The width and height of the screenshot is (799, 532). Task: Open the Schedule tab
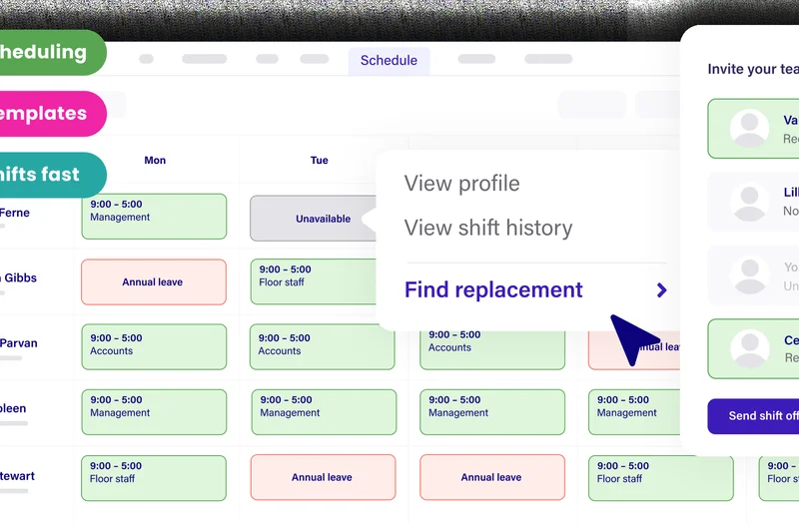pos(389,60)
